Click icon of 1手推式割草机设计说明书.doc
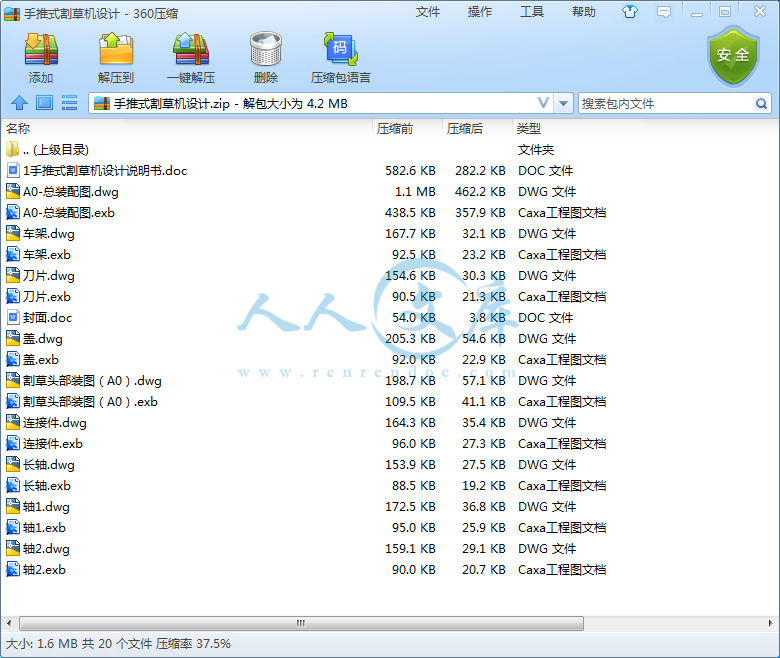 pyautogui.click(x=12, y=171)
